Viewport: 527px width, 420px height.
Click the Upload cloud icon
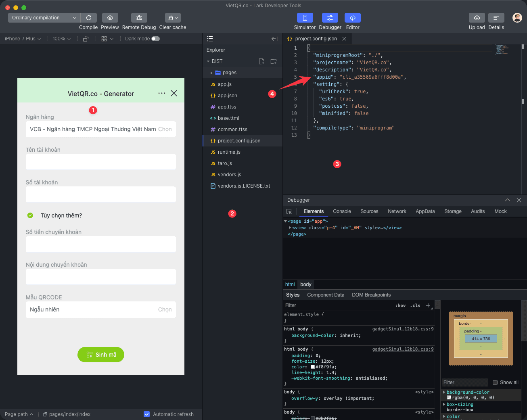tap(477, 18)
